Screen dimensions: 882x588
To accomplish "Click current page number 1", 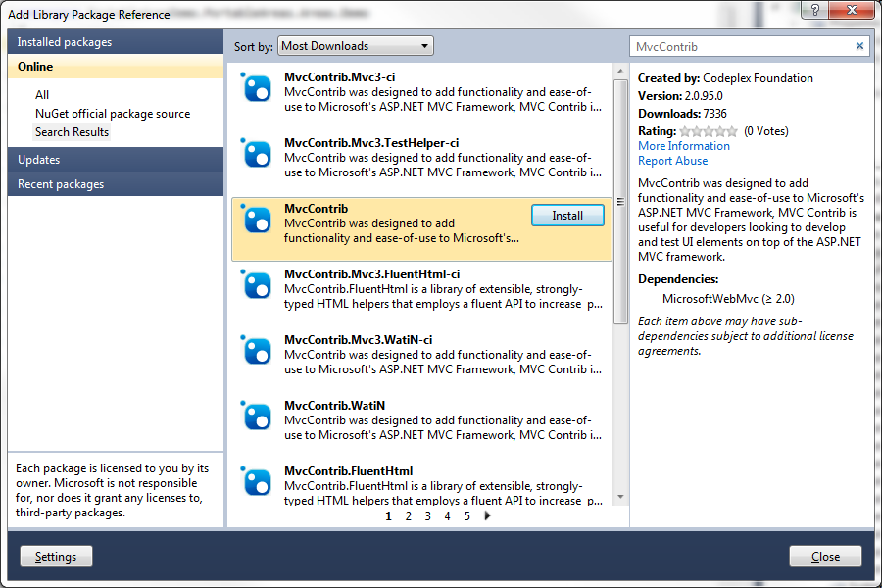I will pyautogui.click(x=388, y=516).
